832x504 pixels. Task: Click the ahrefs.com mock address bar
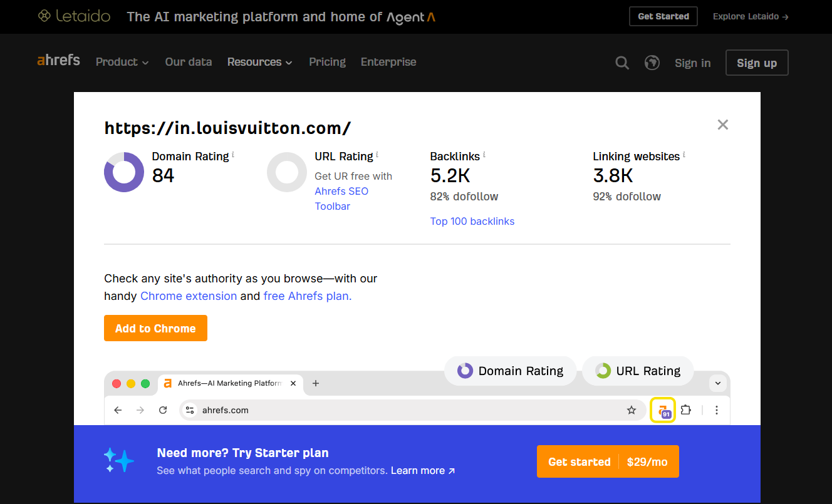coord(412,410)
